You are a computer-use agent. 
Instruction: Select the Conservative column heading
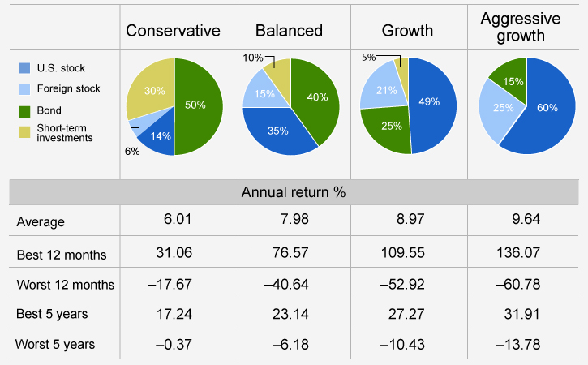pyautogui.click(x=173, y=31)
